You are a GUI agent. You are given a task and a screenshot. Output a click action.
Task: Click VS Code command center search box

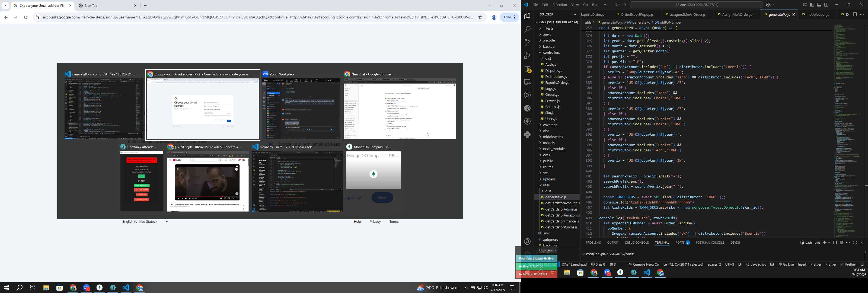696,5
